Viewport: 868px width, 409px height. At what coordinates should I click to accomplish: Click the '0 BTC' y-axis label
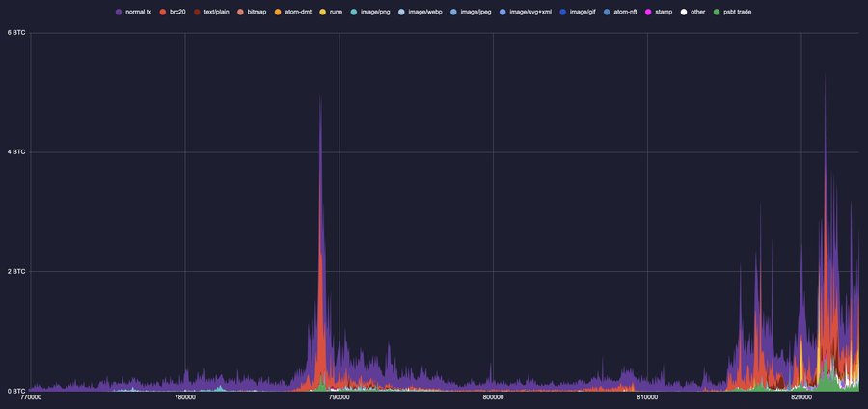click(x=16, y=391)
